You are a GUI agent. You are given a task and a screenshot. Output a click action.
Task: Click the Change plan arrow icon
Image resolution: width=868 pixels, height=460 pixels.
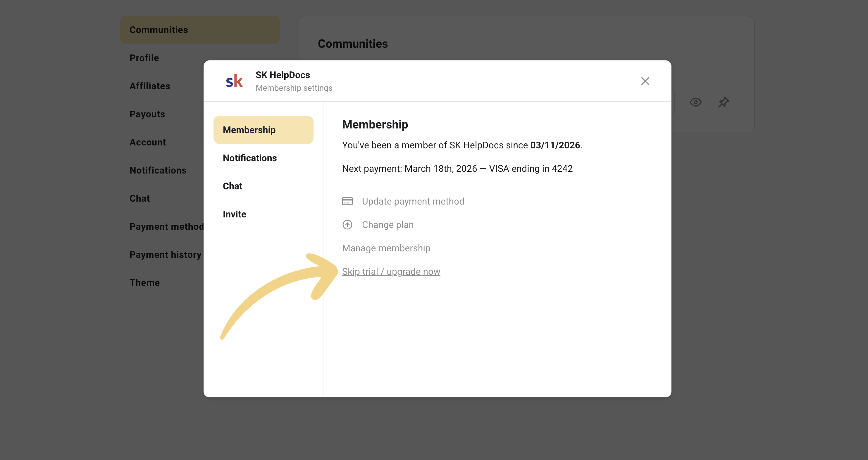pyautogui.click(x=347, y=225)
